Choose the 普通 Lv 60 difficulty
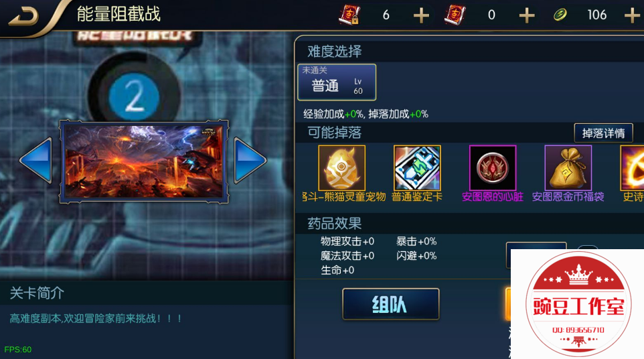The width and height of the screenshot is (644, 359). click(337, 82)
